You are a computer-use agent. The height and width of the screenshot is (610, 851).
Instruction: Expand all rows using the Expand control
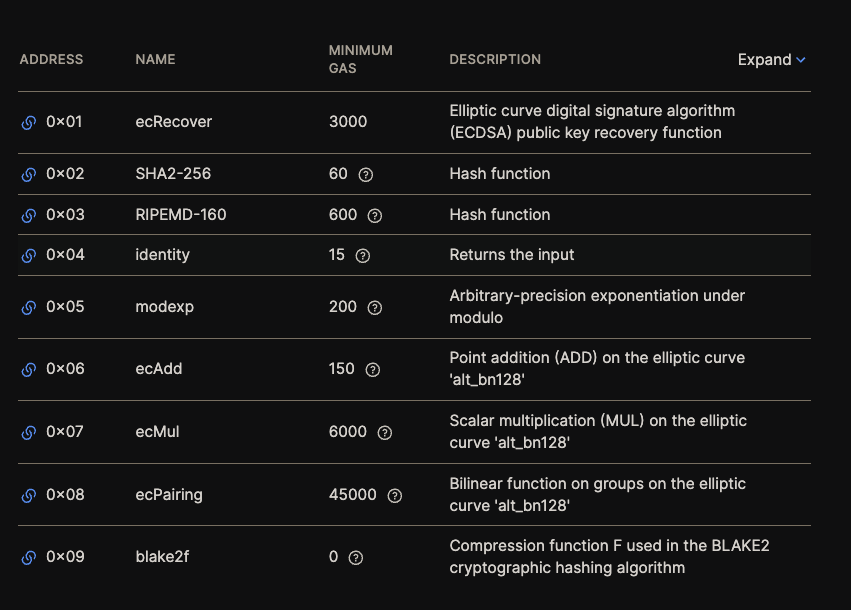(771, 60)
